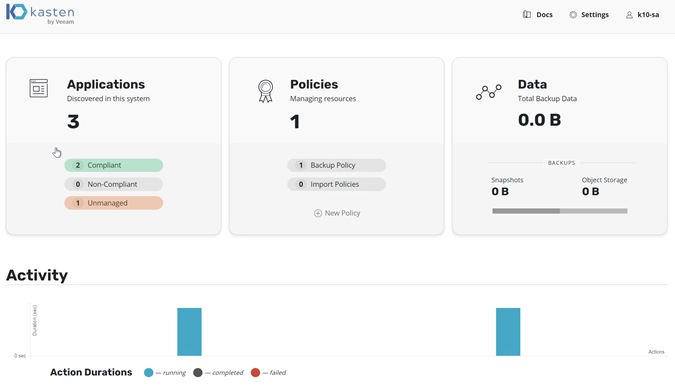
Task: Click the second blue activity bar
Action: pos(508,332)
